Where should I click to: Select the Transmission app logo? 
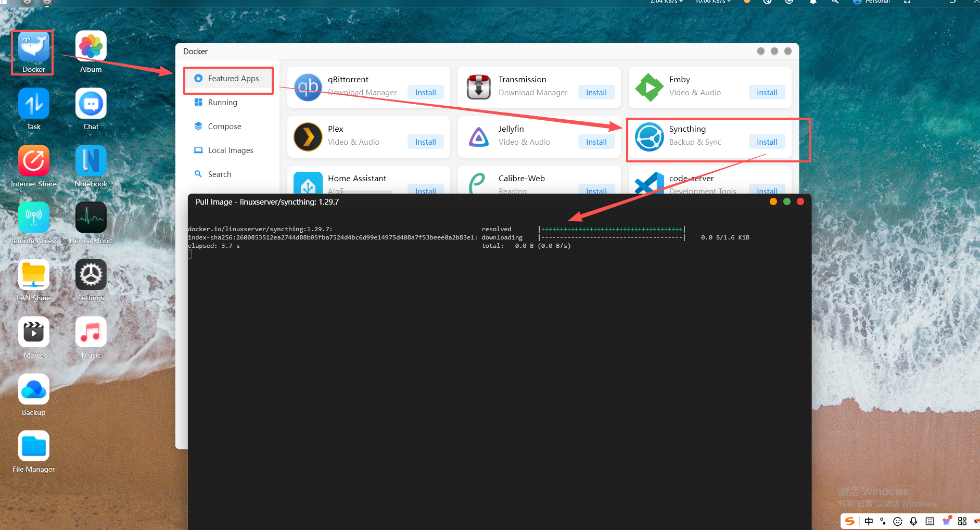pyautogui.click(x=479, y=87)
